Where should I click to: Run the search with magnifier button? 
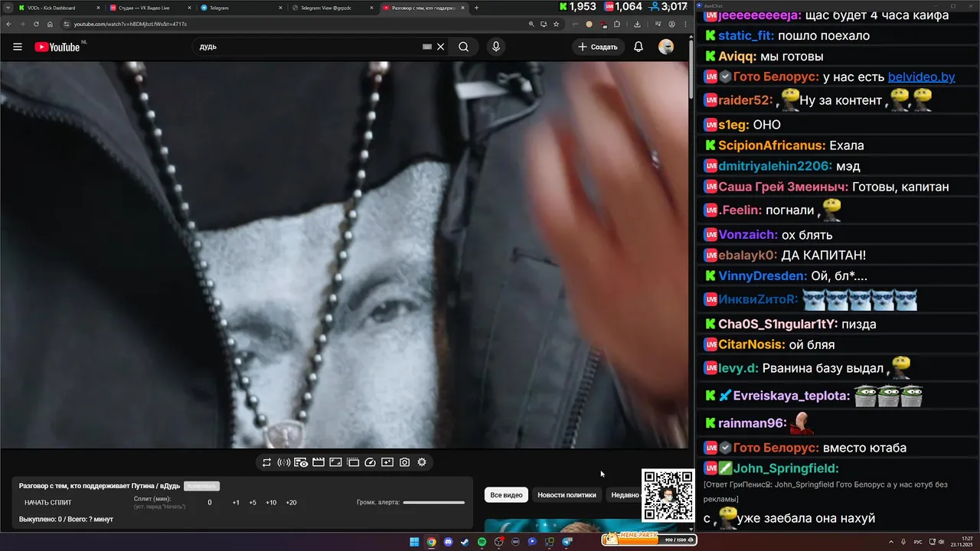pyautogui.click(x=463, y=47)
